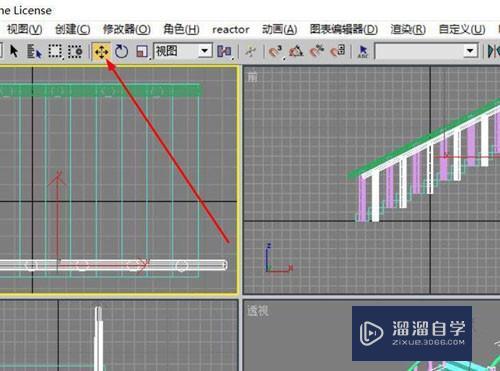The width and height of the screenshot is (500, 371).
Task: Expand the Named Selection Sets dropdown
Action: click(470, 51)
